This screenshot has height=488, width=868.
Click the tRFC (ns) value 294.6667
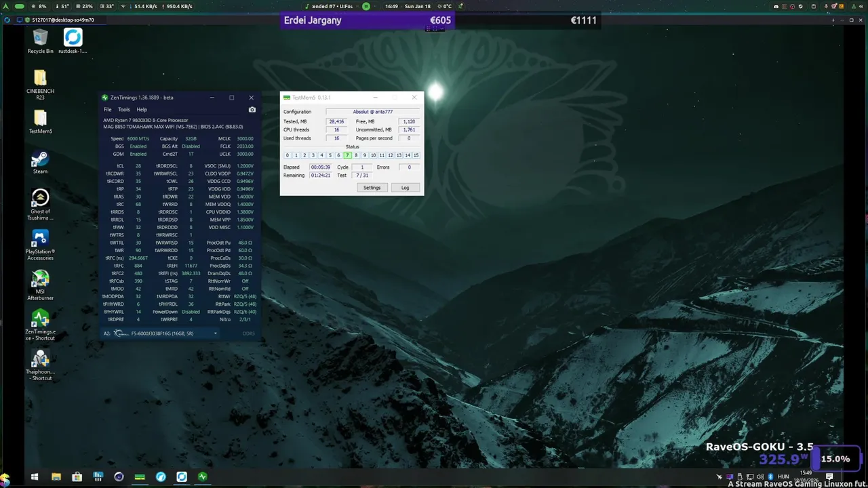click(138, 258)
